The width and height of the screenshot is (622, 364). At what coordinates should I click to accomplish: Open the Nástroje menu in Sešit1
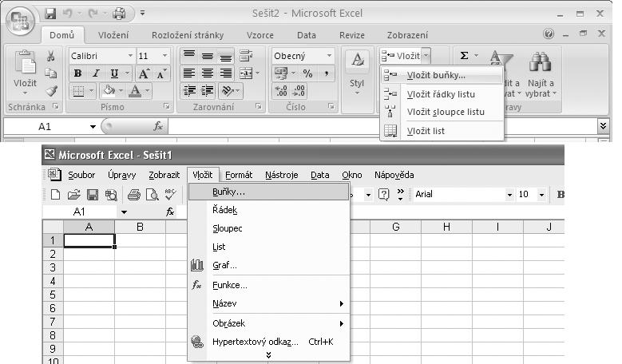282,175
